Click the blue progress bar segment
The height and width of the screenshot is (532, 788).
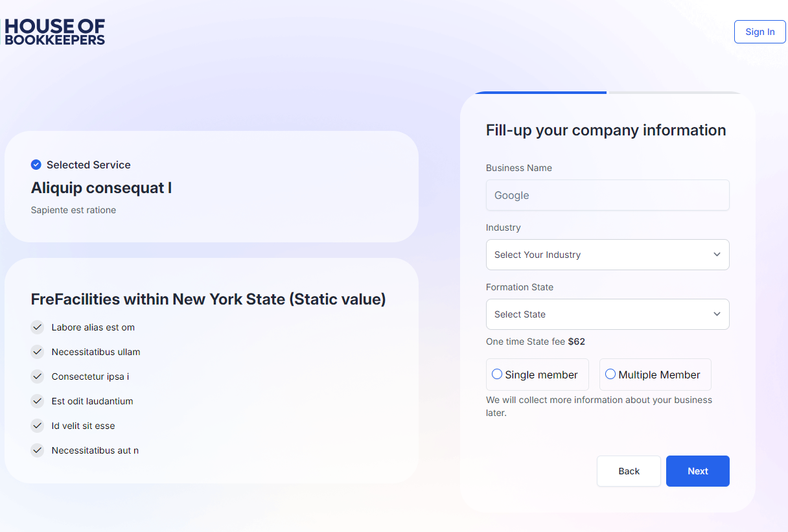click(541, 93)
